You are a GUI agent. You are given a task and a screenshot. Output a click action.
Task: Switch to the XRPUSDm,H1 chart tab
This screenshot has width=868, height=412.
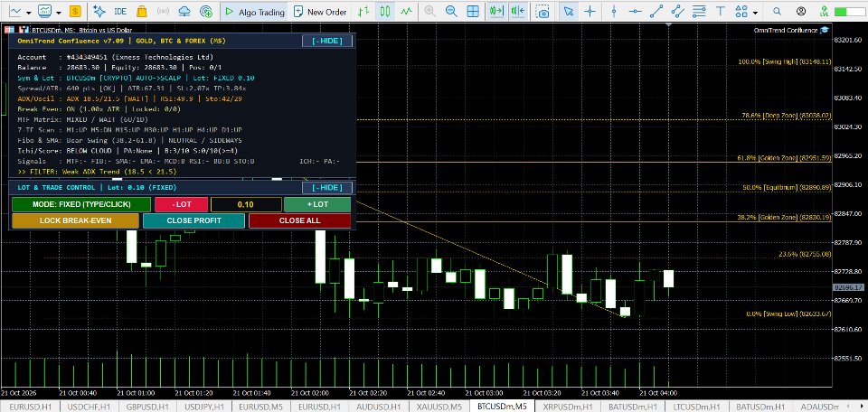click(566, 407)
